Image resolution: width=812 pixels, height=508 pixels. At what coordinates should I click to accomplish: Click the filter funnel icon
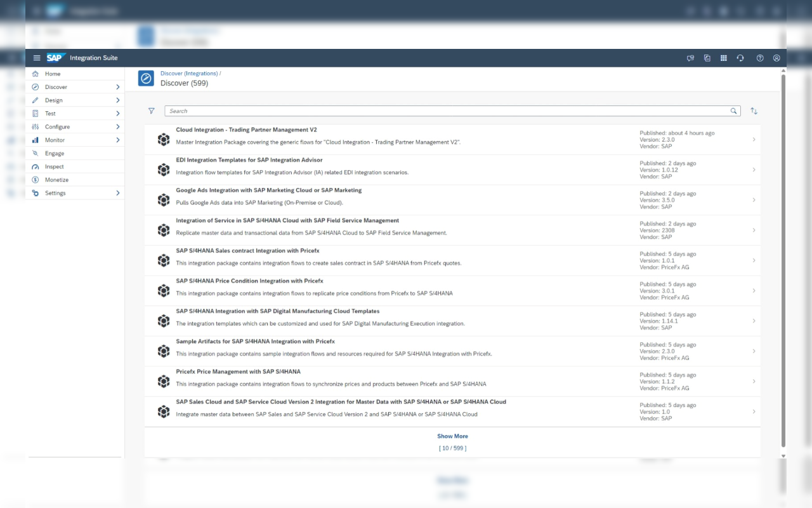[x=152, y=110]
